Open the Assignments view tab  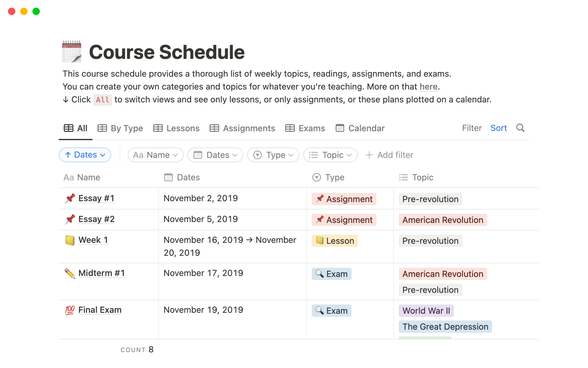242,128
